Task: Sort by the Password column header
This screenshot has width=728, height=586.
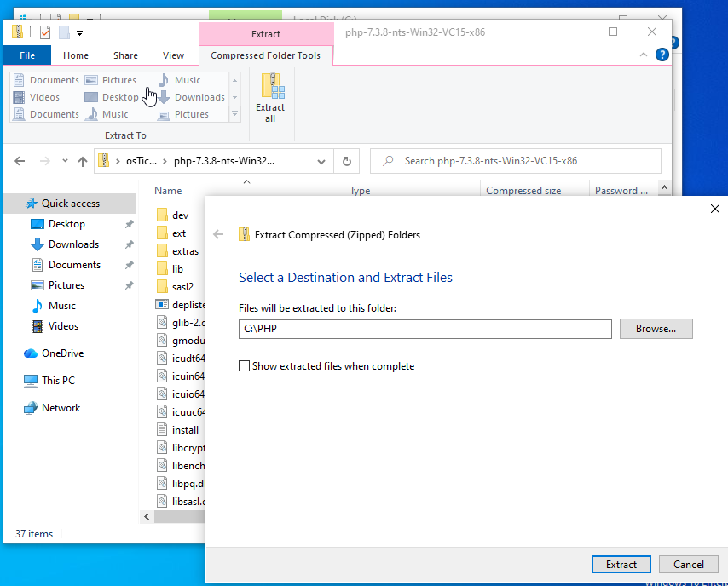Action: pos(621,191)
